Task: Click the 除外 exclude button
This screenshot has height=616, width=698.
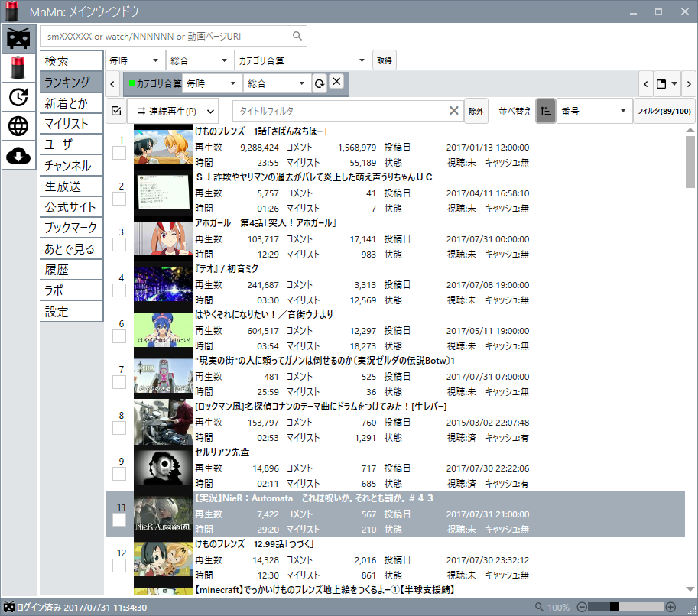Action: coord(476,111)
